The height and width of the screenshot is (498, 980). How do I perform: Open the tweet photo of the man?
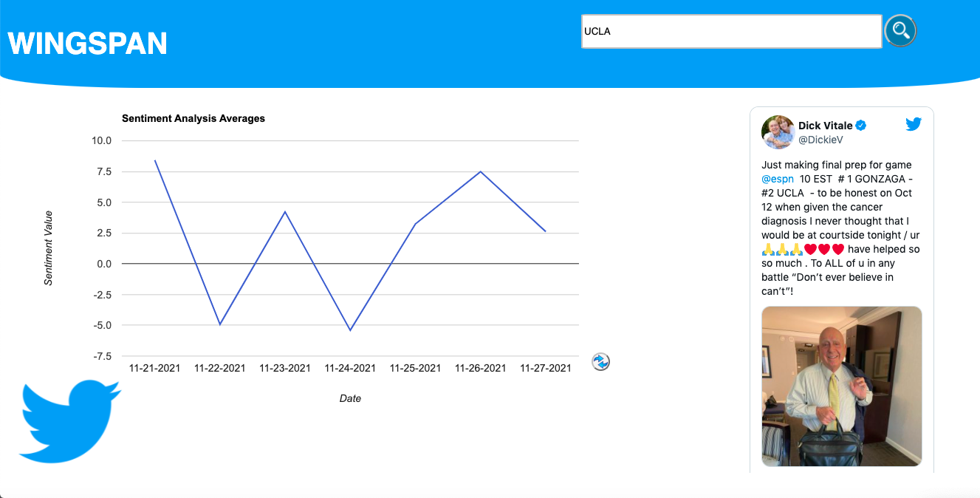[x=842, y=386]
